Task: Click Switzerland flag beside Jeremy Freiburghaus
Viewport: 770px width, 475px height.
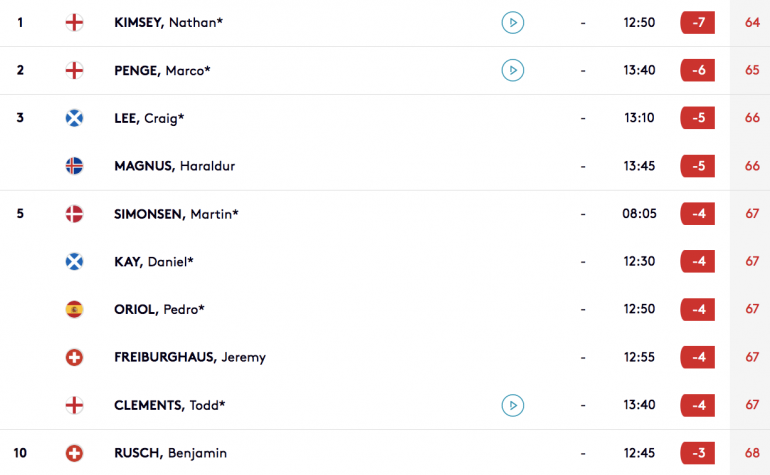Action: (x=74, y=357)
